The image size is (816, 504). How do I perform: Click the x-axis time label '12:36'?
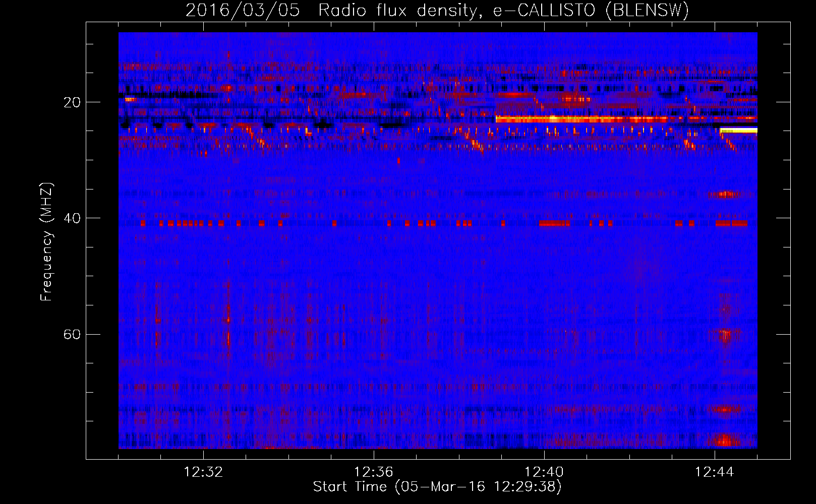[x=374, y=472]
